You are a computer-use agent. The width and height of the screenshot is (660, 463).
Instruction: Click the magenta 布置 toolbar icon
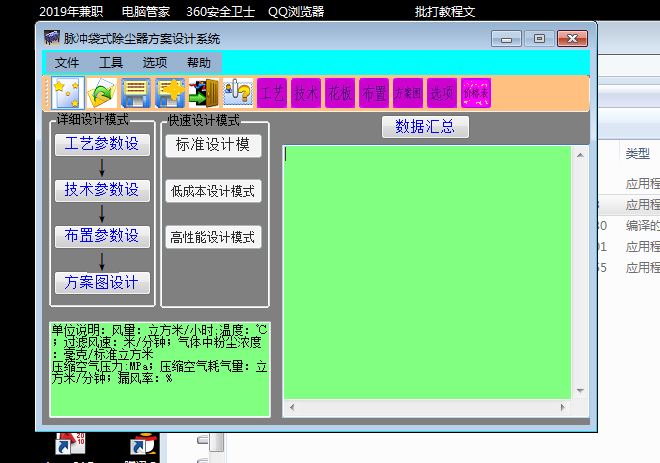click(374, 93)
